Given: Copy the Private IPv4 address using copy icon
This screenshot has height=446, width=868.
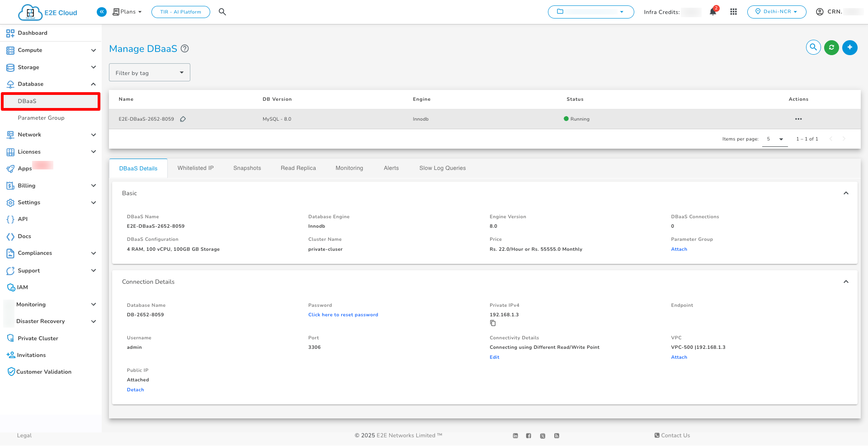Looking at the screenshot, I should click(x=493, y=323).
